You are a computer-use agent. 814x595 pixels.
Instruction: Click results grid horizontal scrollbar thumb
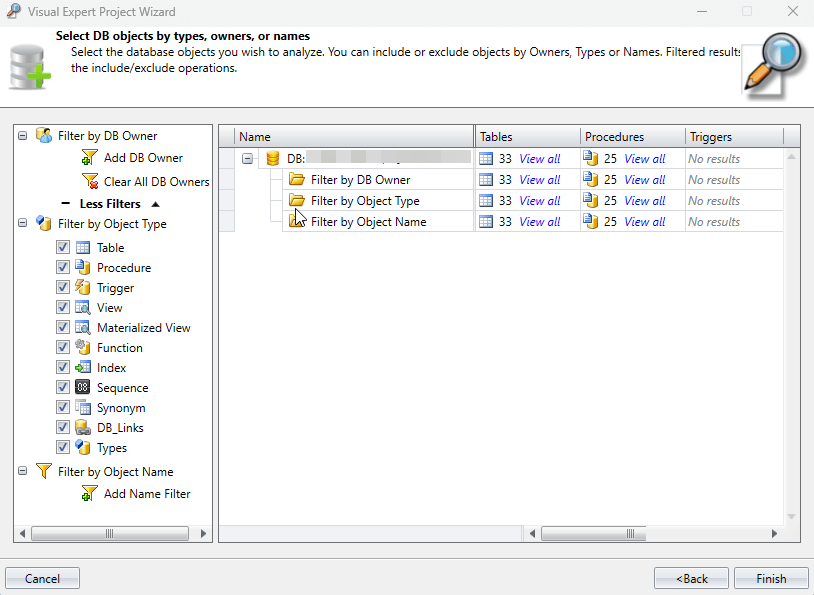point(594,533)
